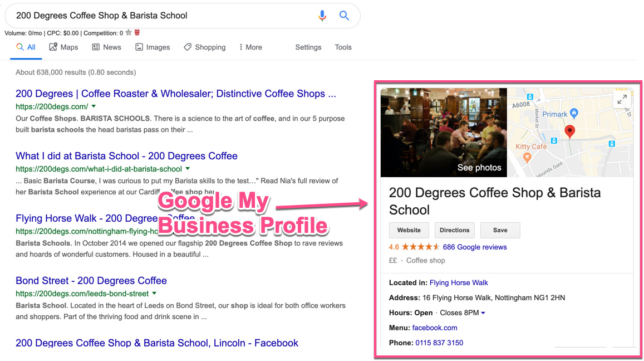Expand the opening hours dropdown arrow

(x=483, y=313)
